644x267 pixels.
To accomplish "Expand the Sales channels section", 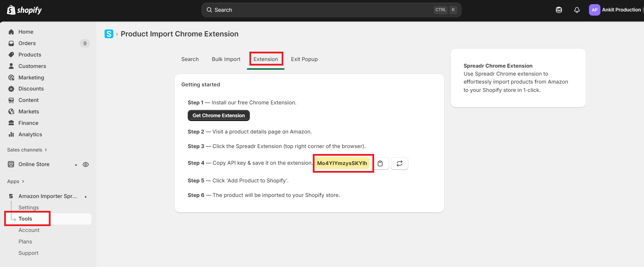I will tap(27, 150).
